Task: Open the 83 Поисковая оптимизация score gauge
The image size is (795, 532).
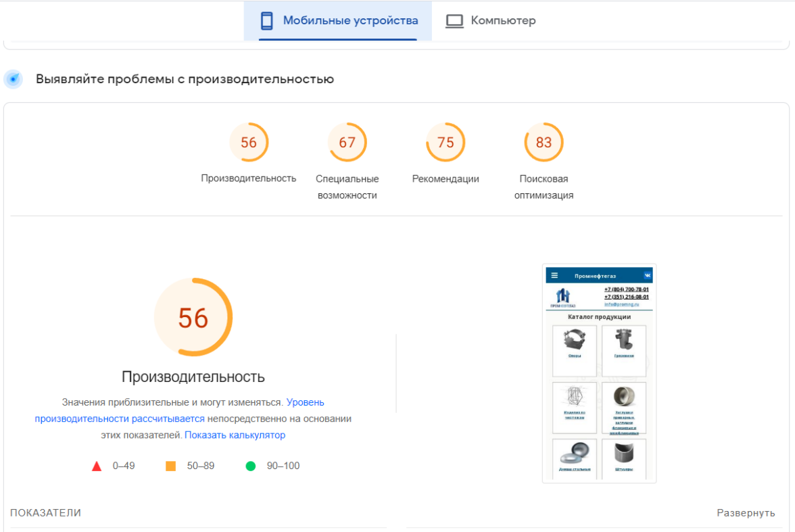Action: tap(544, 143)
